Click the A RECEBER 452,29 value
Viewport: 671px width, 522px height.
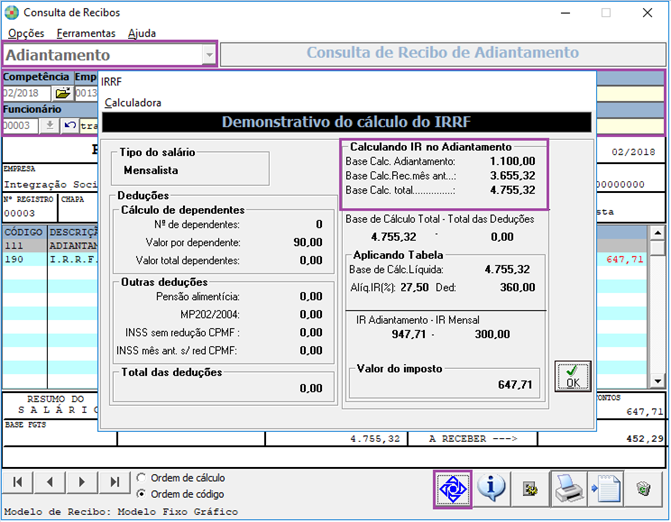click(644, 439)
